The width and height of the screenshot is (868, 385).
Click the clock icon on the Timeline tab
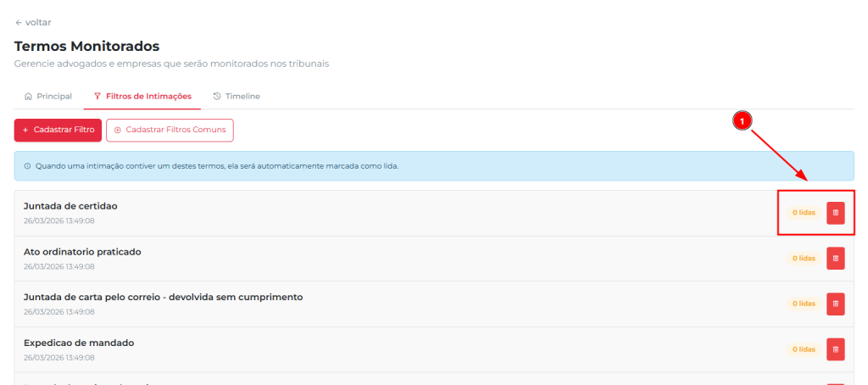217,97
